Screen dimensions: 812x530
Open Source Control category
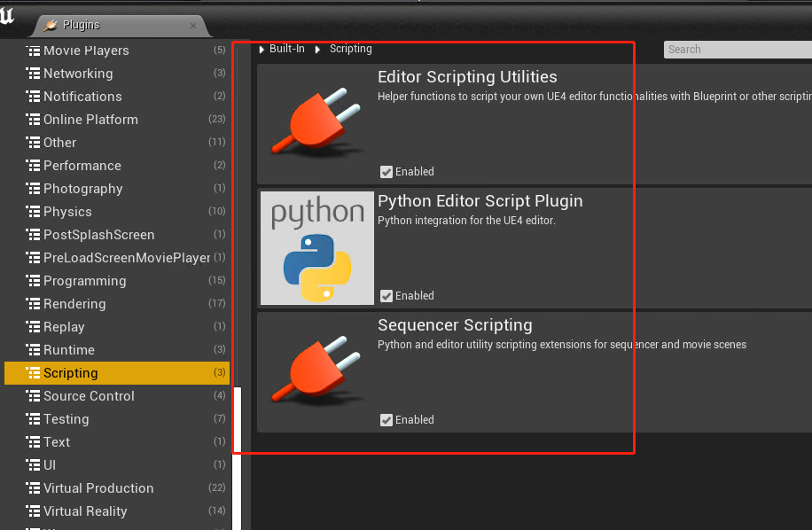point(117,396)
